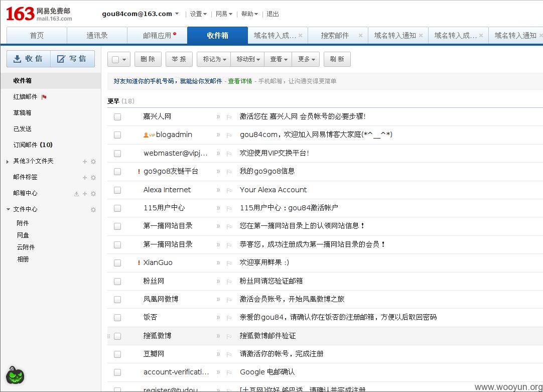Flag the blogadmin email

(229, 135)
